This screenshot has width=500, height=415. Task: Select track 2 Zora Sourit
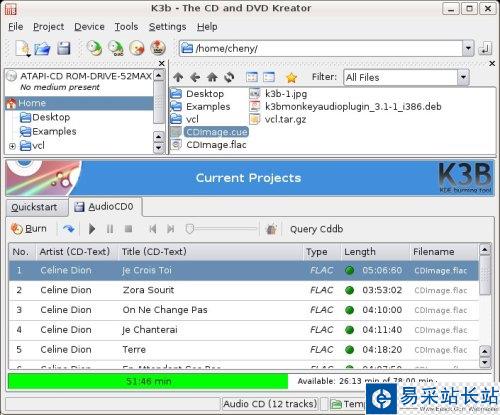click(x=243, y=290)
